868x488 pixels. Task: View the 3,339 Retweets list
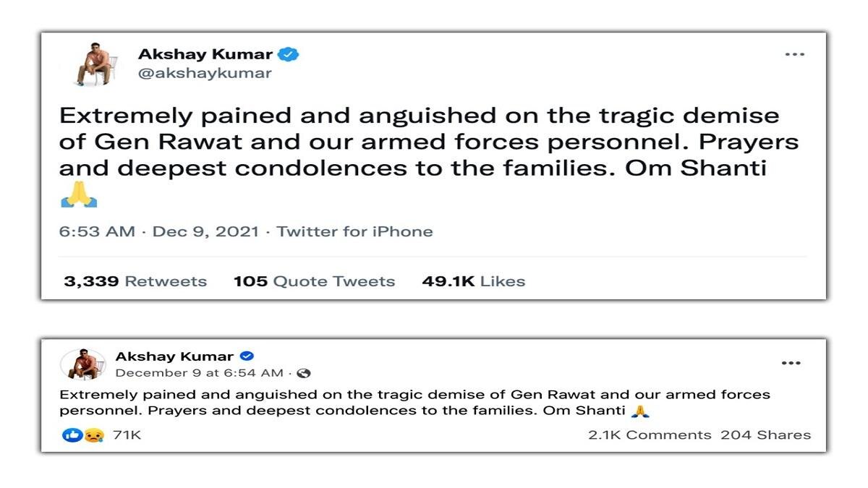point(135,281)
